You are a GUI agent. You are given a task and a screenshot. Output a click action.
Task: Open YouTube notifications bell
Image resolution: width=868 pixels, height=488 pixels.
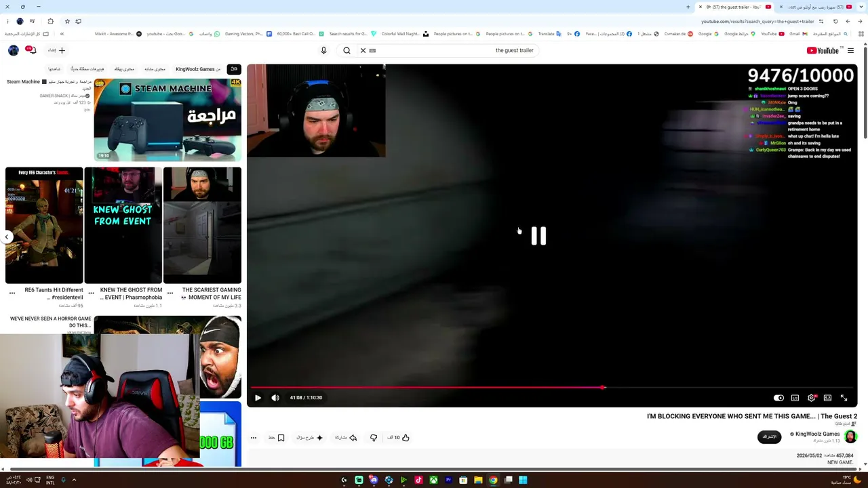(31, 50)
